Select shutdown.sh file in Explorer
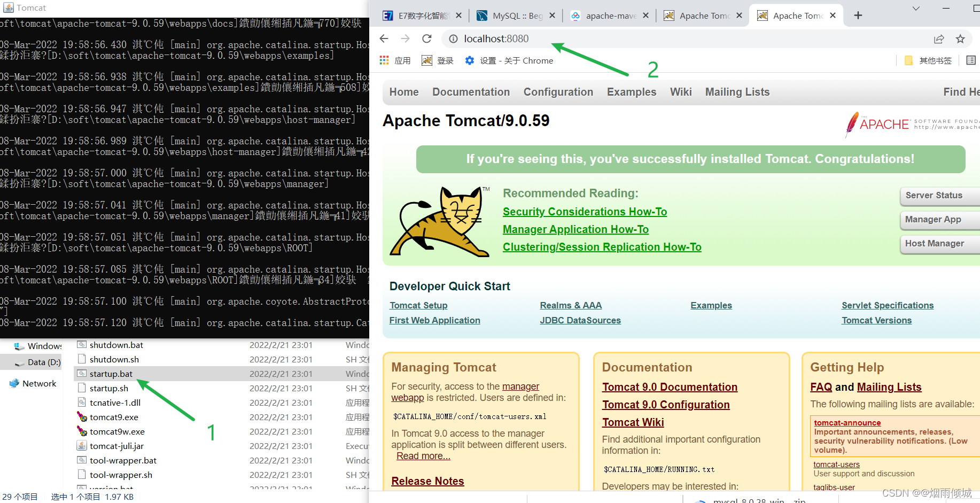Screen dimensions: 980x503 tap(114, 359)
